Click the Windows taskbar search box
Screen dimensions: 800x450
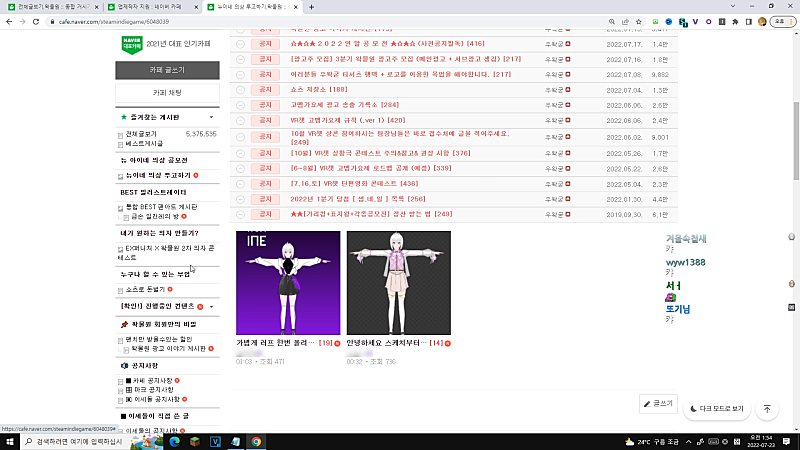coord(74,442)
